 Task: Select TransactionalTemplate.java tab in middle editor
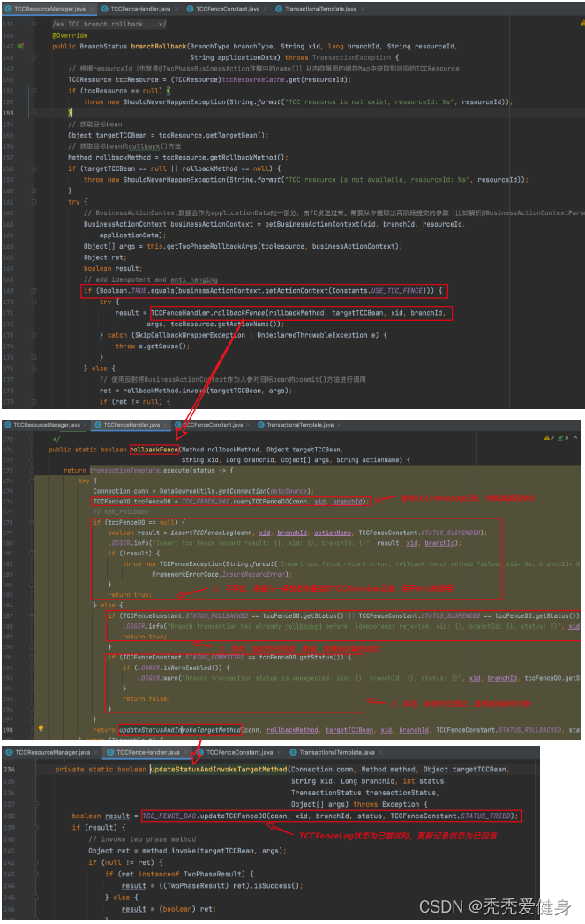point(300,425)
